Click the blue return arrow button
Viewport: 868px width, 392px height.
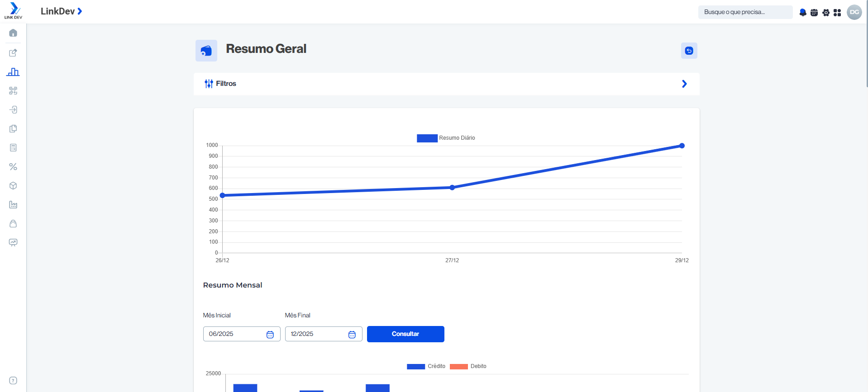[x=689, y=51]
